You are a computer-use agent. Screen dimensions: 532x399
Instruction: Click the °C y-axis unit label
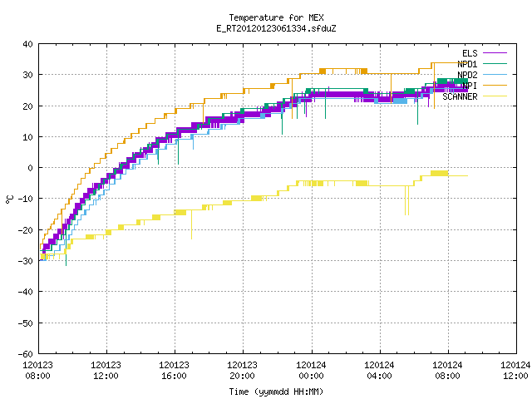tap(9, 199)
